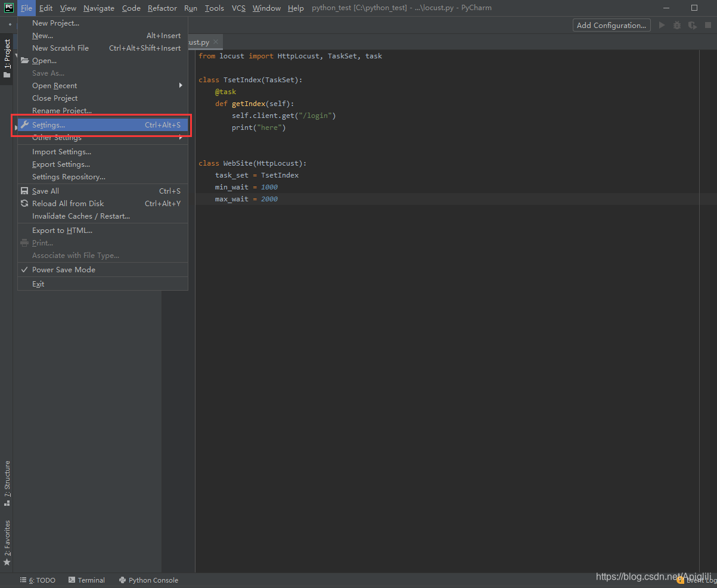Choose Export Settings entry
The height and width of the screenshot is (588, 717).
pos(103,164)
